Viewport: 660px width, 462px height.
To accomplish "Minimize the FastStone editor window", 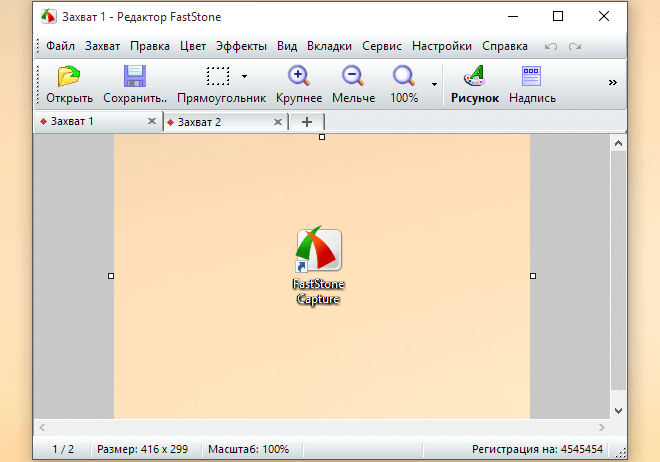I will [513, 16].
